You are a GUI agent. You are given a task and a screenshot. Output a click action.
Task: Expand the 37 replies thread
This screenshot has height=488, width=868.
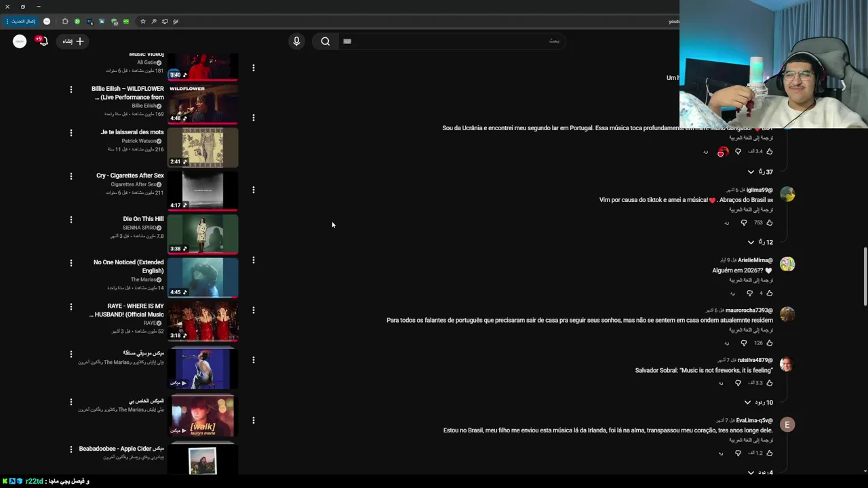[760, 172]
